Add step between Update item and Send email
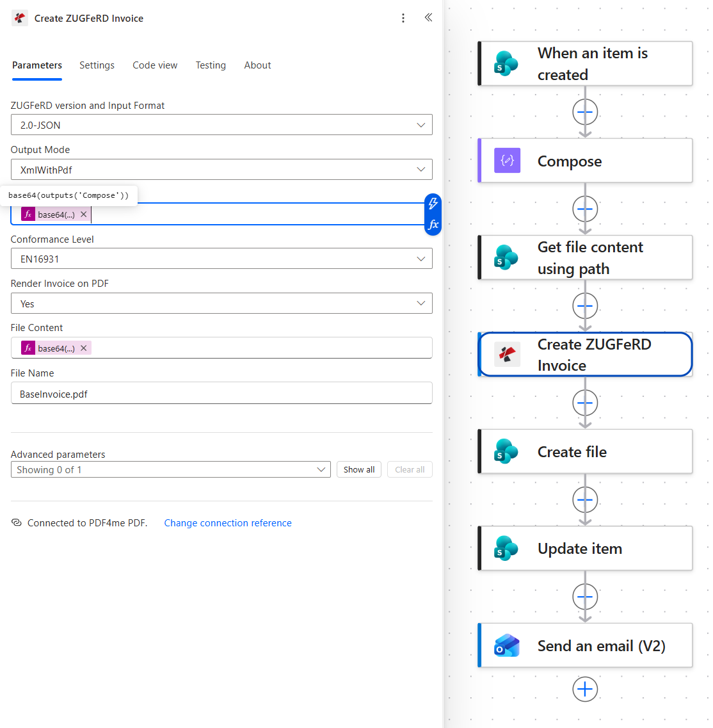The width and height of the screenshot is (713, 728). tap(585, 597)
